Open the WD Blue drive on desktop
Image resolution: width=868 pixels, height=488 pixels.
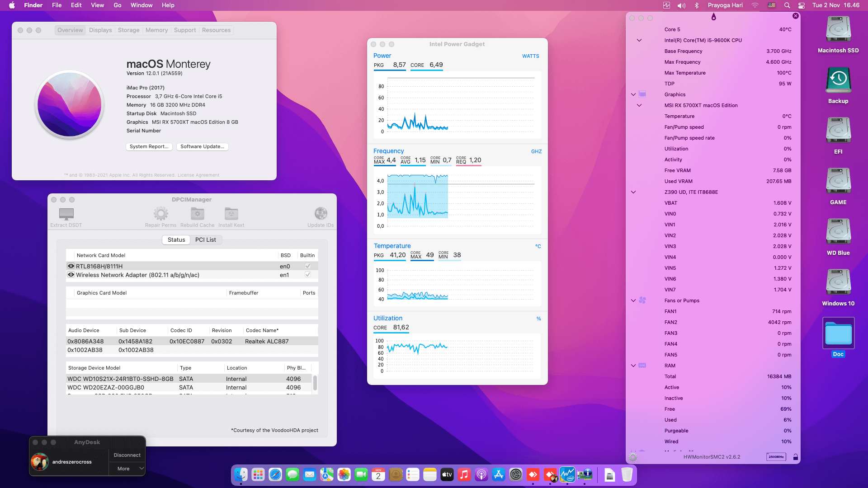(x=838, y=232)
